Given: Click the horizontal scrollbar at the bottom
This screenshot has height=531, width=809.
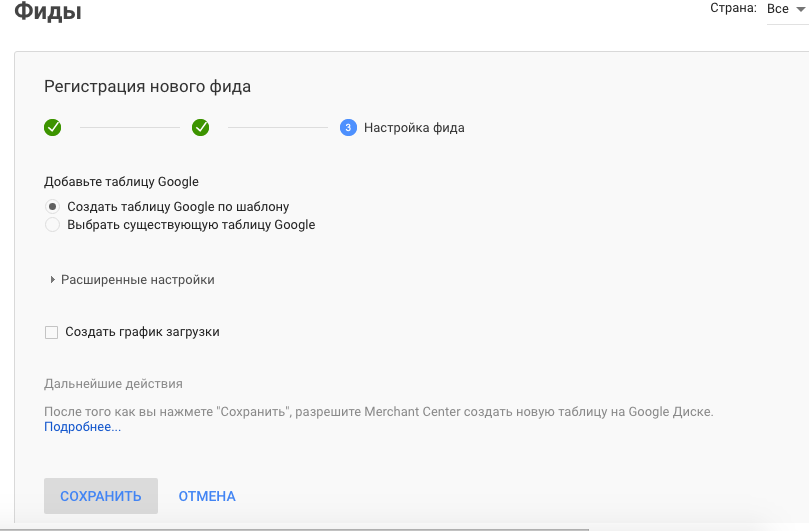Looking at the screenshot, I should pyautogui.click(x=294, y=529).
